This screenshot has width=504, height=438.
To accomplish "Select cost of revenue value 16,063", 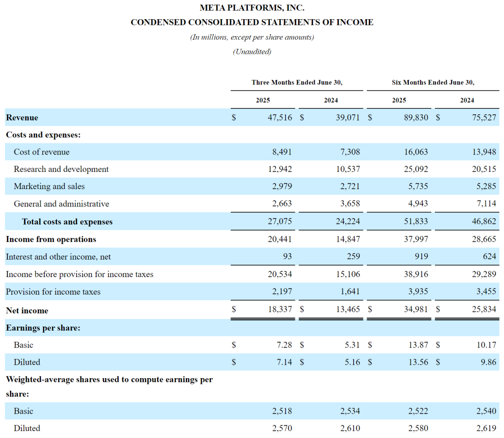I will (416, 152).
